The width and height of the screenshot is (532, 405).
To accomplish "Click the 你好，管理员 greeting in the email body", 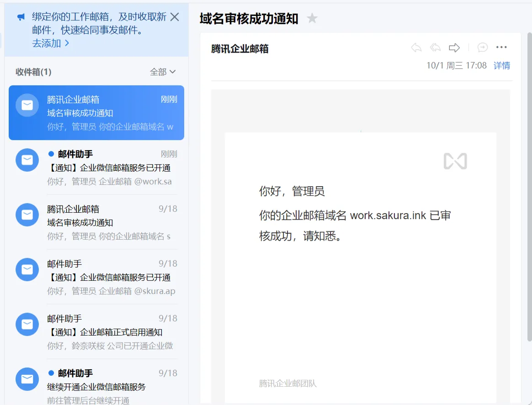I will click(292, 191).
